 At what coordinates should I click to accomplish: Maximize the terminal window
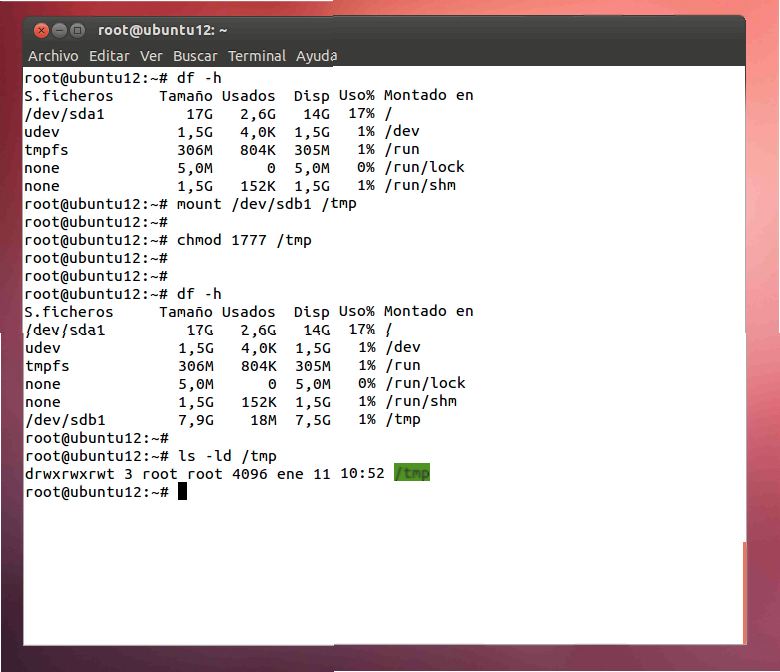pyautogui.click(x=78, y=31)
